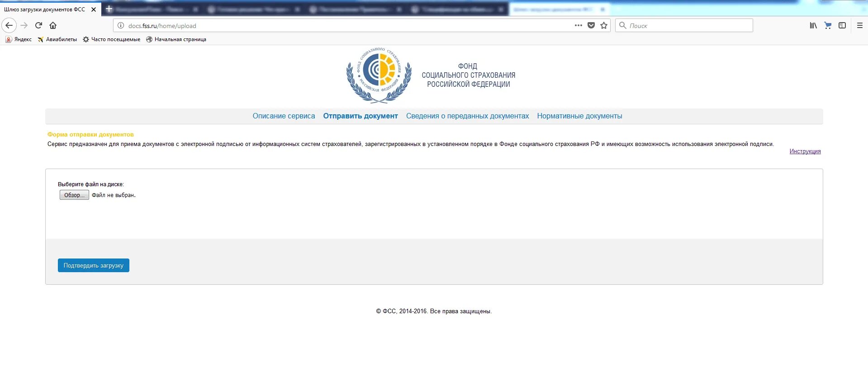The image size is (868, 367).
Task: Toggle the sidebar view icon
Action: click(842, 26)
